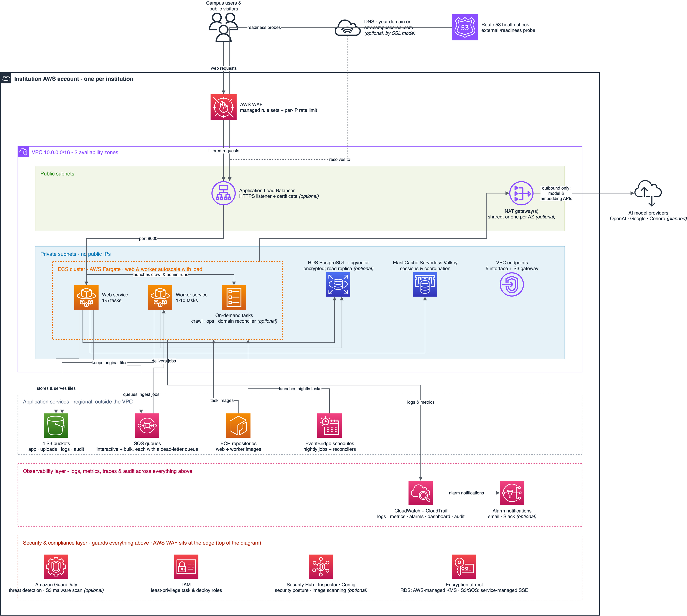The height and width of the screenshot is (616, 687).
Task: Select the AWS WAF firewall icon
Action: tap(223, 107)
